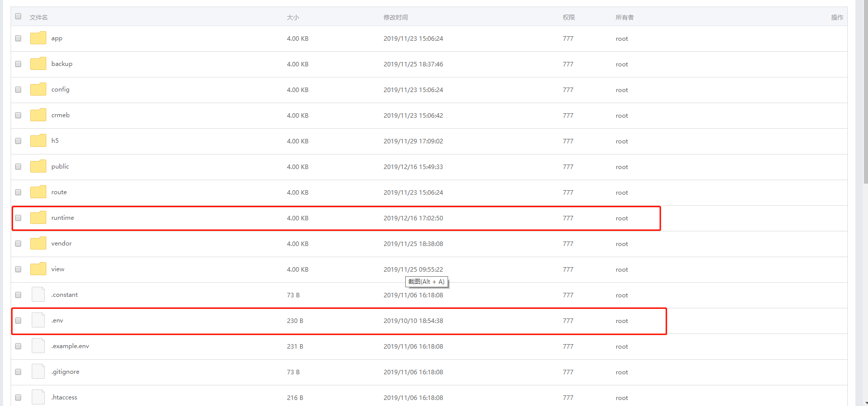Open the backup folder icon
868x406 pixels.
tap(38, 64)
